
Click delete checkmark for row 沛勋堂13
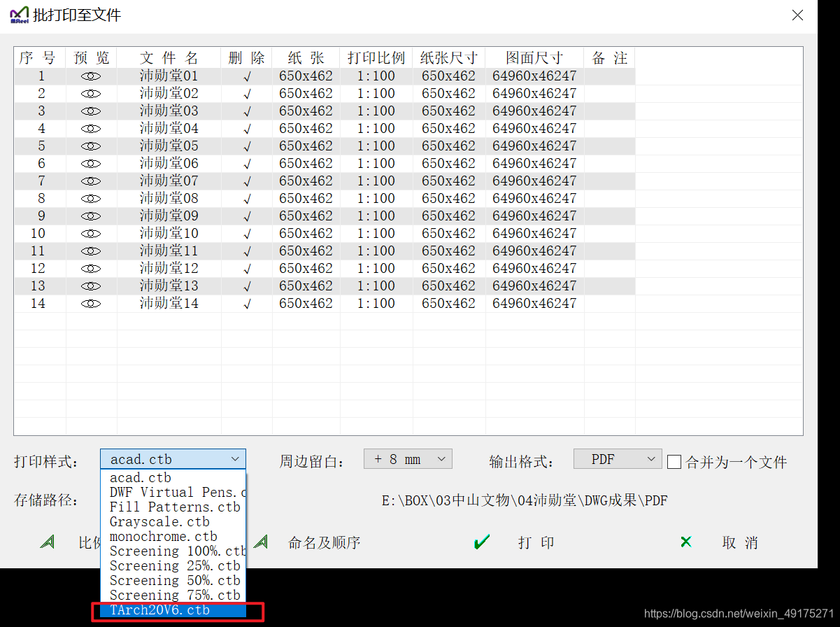247,287
